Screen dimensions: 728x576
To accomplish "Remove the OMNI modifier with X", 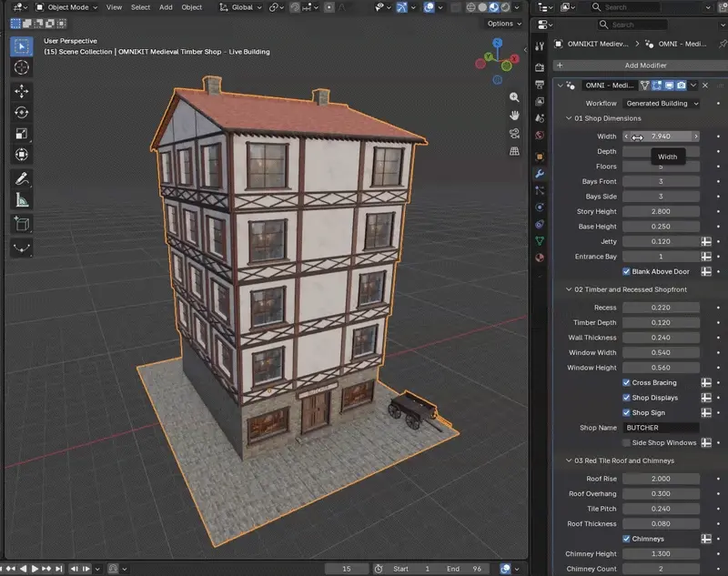I will click(705, 86).
